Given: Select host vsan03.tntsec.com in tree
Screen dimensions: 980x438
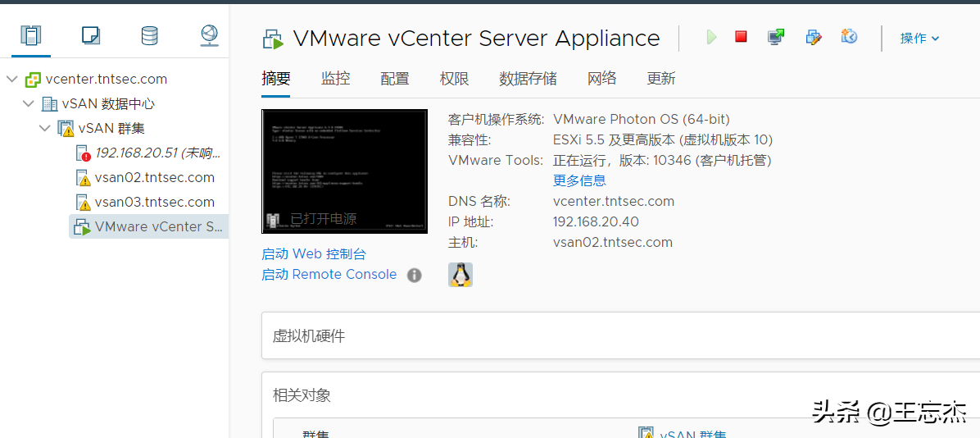Looking at the screenshot, I should point(155,202).
